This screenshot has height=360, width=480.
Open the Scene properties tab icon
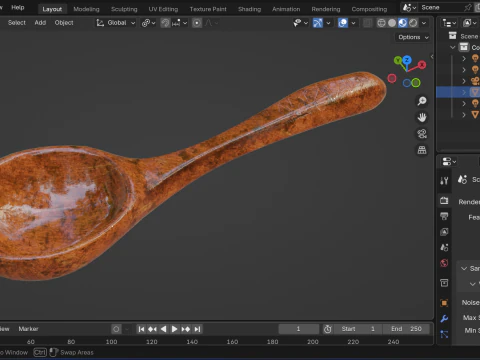444,247
